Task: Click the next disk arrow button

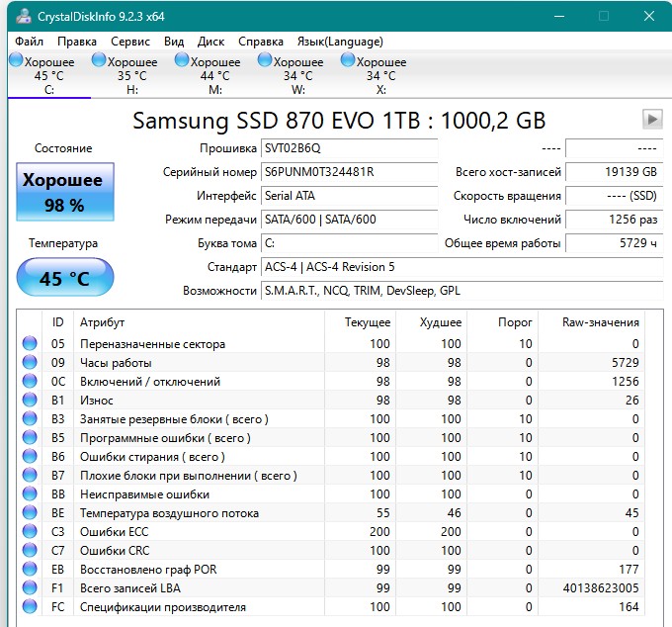Action: pyautogui.click(x=651, y=119)
